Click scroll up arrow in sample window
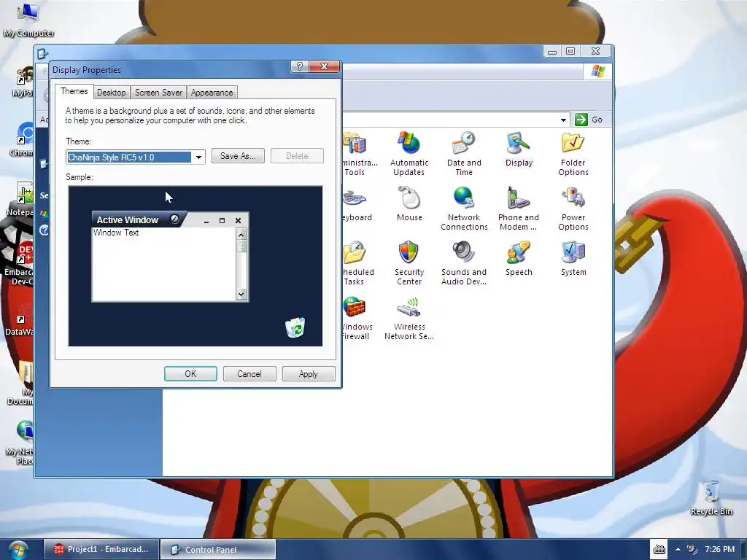Screen dimensions: 747x560 tap(241, 234)
